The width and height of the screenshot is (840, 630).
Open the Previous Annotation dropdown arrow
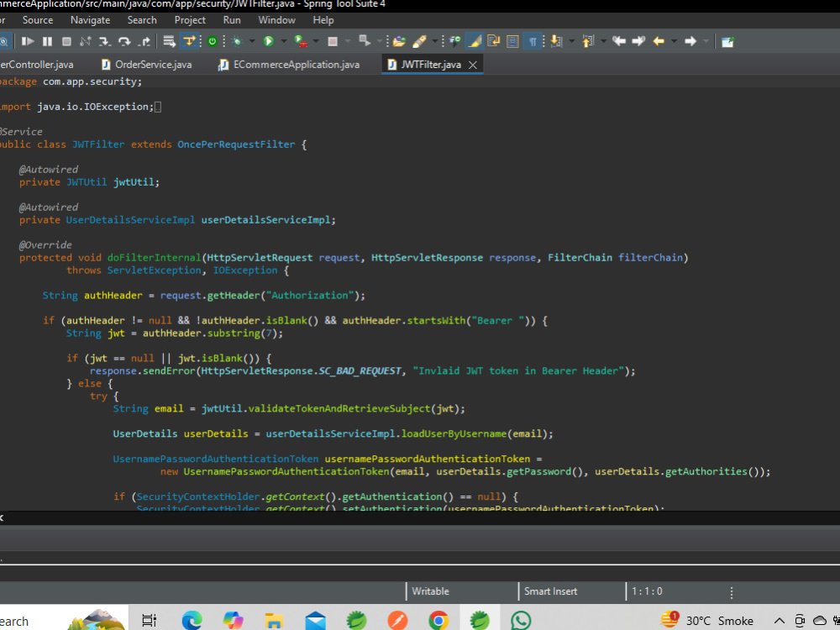(x=603, y=41)
